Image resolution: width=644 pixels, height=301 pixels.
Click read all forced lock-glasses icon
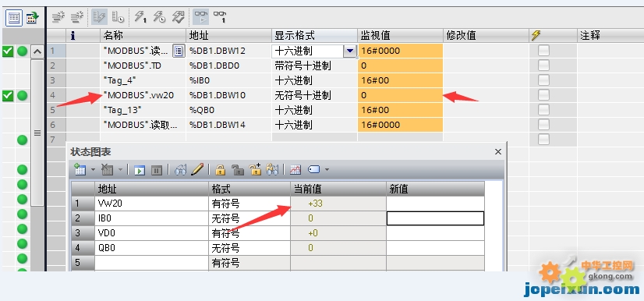(272, 169)
